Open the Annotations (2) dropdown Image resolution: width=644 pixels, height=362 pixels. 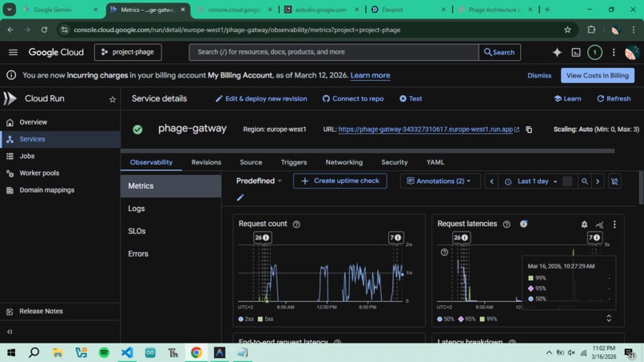tap(440, 181)
